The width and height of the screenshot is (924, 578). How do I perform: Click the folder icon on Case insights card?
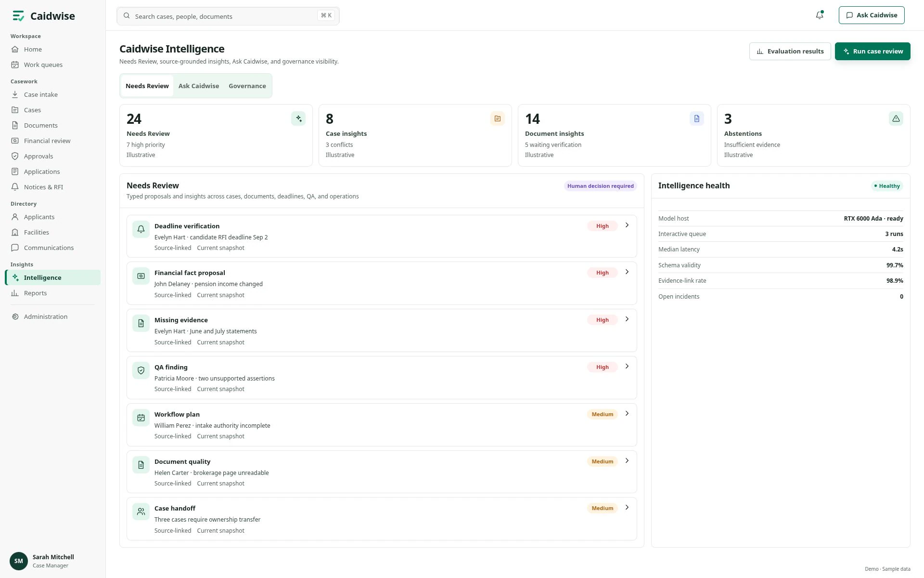click(x=498, y=118)
